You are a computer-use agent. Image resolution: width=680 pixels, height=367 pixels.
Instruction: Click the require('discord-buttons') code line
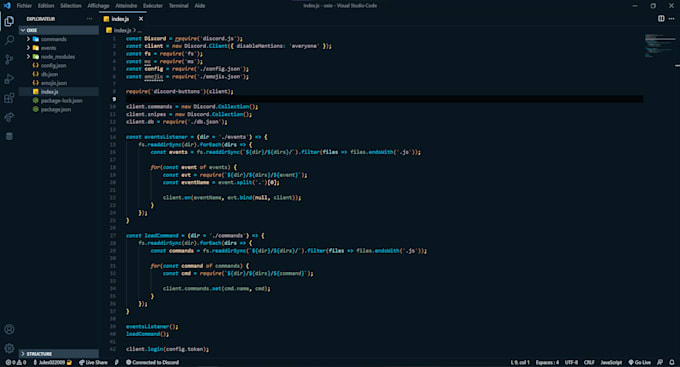tap(180, 92)
